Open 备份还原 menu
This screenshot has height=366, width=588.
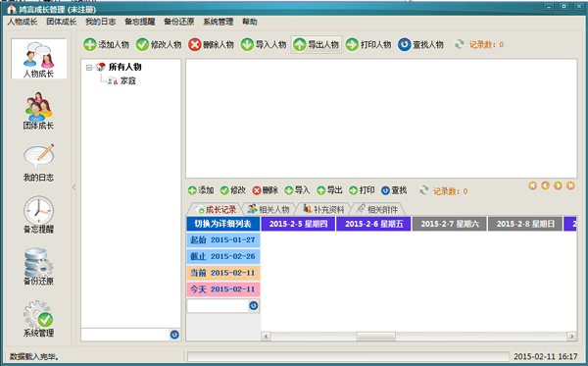click(x=179, y=22)
